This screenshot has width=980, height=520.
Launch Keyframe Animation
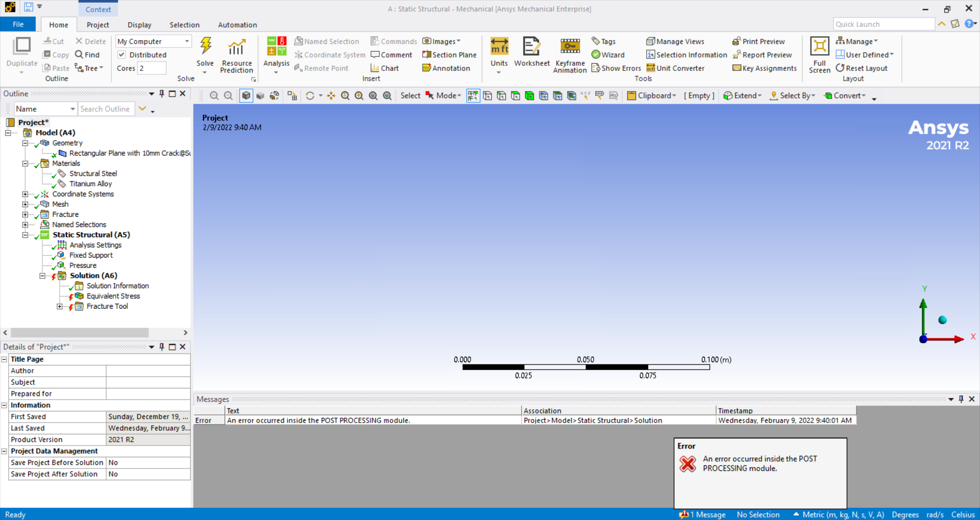pyautogui.click(x=570, y=56)
